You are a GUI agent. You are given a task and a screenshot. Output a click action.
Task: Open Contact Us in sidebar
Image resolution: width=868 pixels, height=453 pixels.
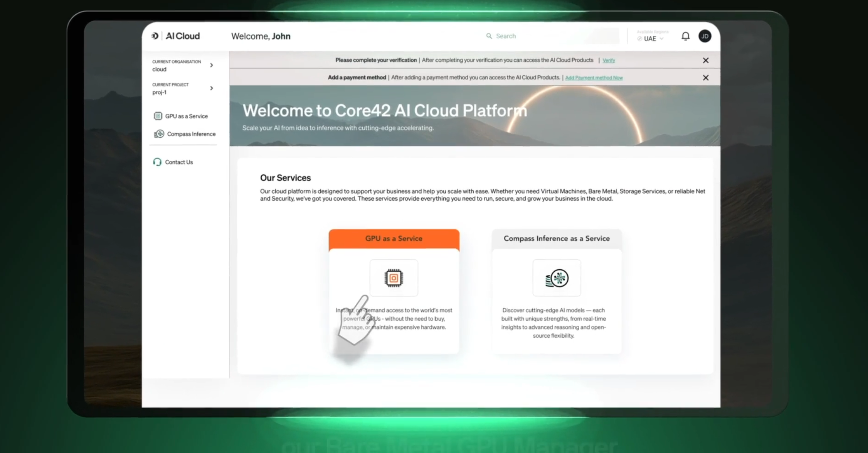(173, 162)
